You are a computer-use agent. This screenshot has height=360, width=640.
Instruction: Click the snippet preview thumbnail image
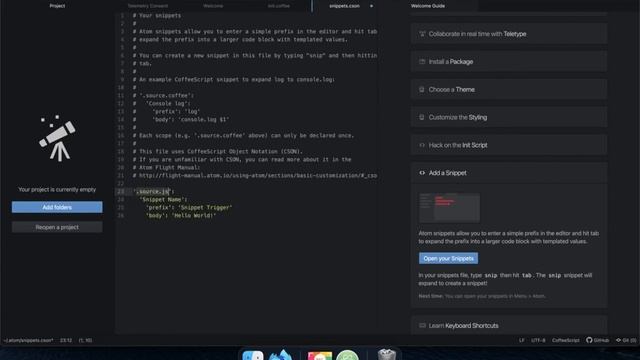tap(449, 207)
